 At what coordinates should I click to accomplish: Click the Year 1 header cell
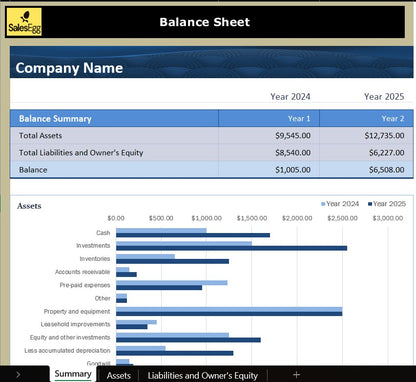click(x=269, y=119)
